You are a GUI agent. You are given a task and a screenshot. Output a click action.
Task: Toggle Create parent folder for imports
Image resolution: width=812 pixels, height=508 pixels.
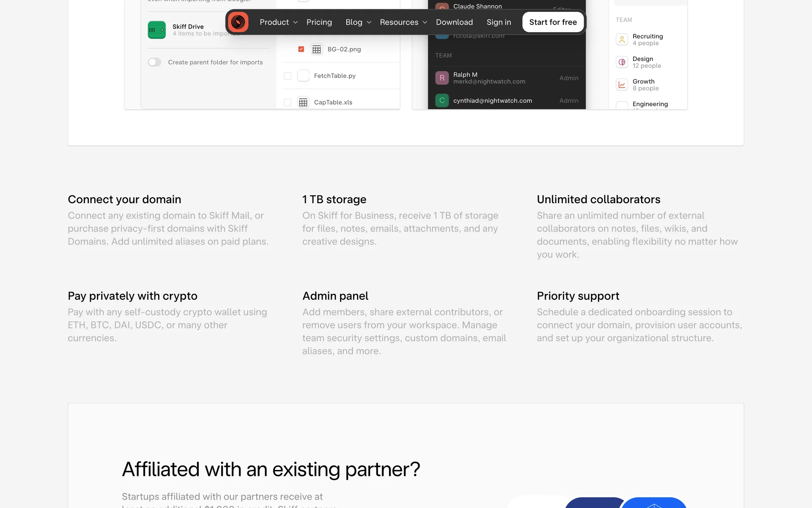click(154, 62)
